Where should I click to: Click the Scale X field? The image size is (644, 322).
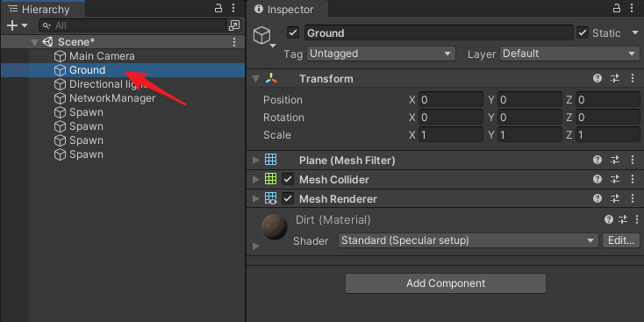451,135
